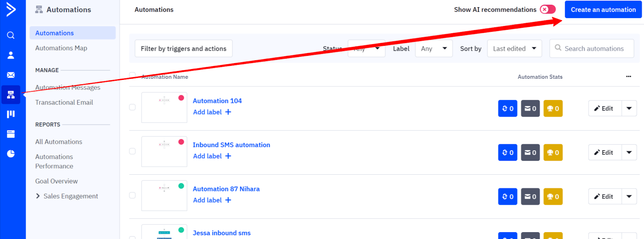Click Add label under Inbound SMS automation
Screen dimensions: 644x239
click(x=207, y=156)
